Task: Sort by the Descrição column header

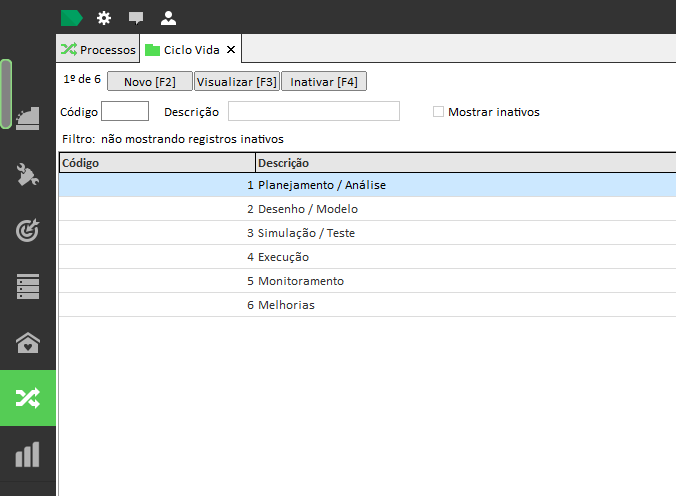Action: 466,163
